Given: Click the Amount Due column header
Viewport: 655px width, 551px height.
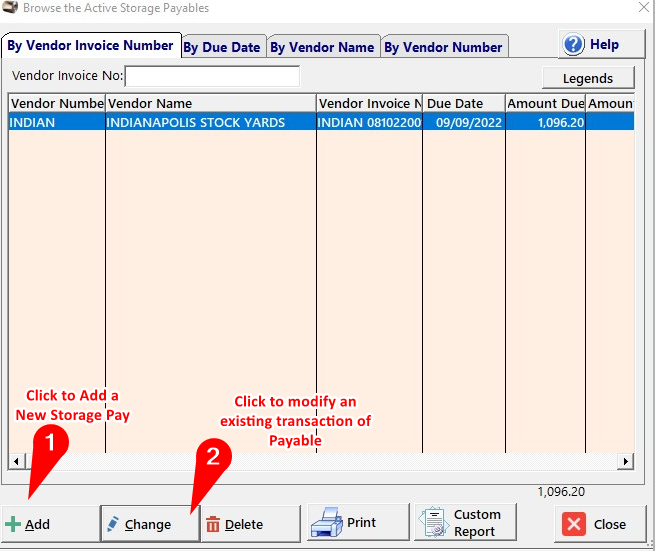Looking at the screenshot, I should click(x=545, y=103).
